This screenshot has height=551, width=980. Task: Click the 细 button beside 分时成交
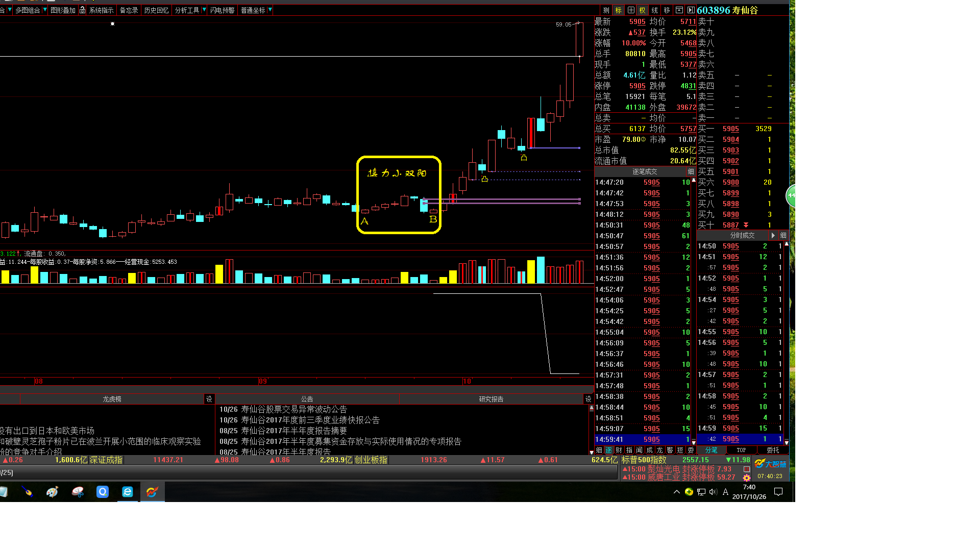click(783, 235)
